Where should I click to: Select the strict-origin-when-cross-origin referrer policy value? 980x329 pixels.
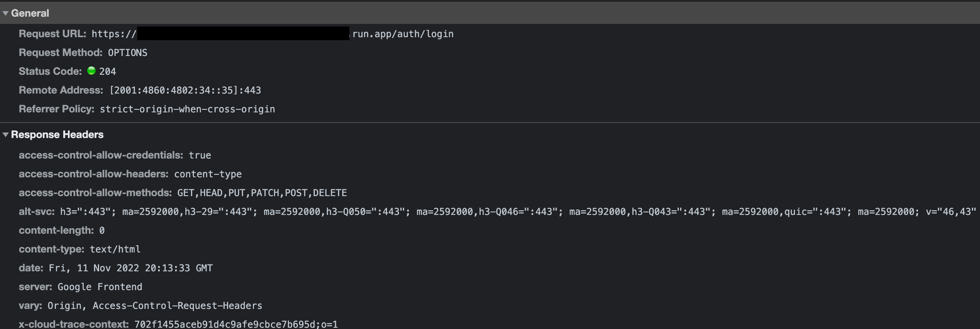click(x=187, y=109)
